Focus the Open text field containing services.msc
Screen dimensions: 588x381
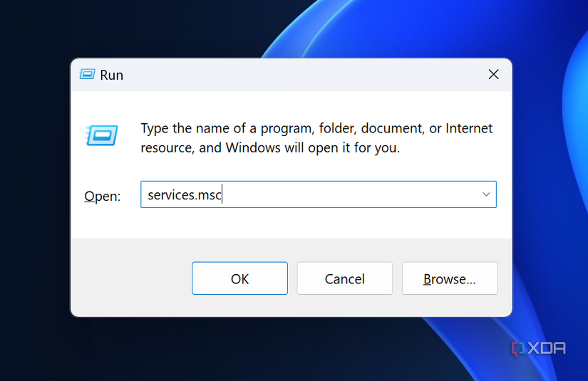(319, 194)
